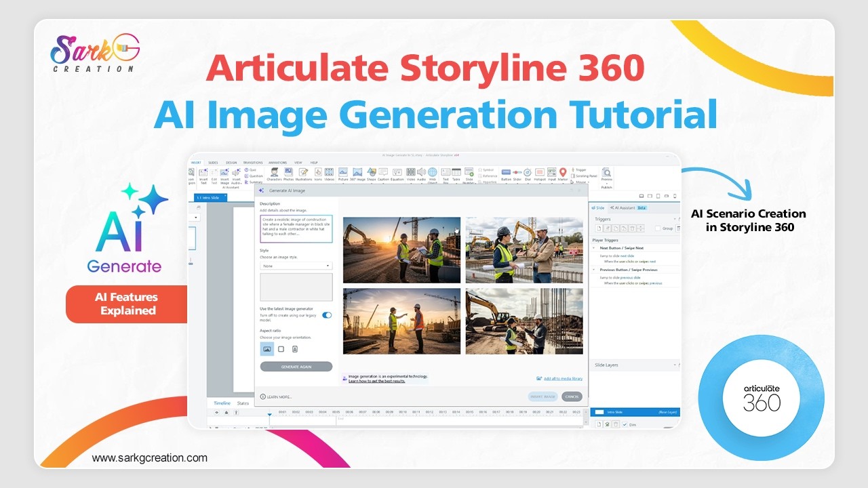Open the Illustrations icon in ribbon
This screenshot has height=488, width=868.
(x=303, y=172)
